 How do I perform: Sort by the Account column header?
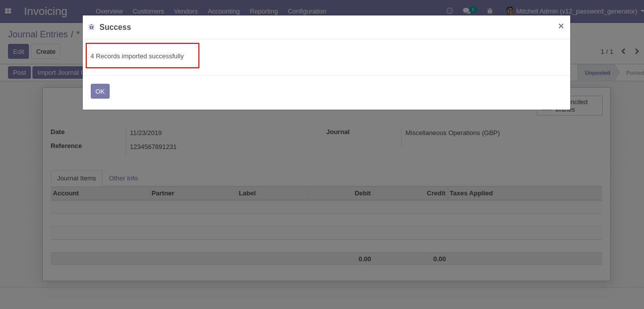[x=100, y=193]
